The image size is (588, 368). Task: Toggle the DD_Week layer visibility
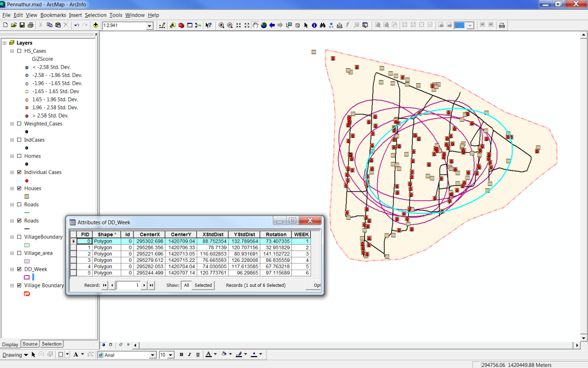pos(19,269)
